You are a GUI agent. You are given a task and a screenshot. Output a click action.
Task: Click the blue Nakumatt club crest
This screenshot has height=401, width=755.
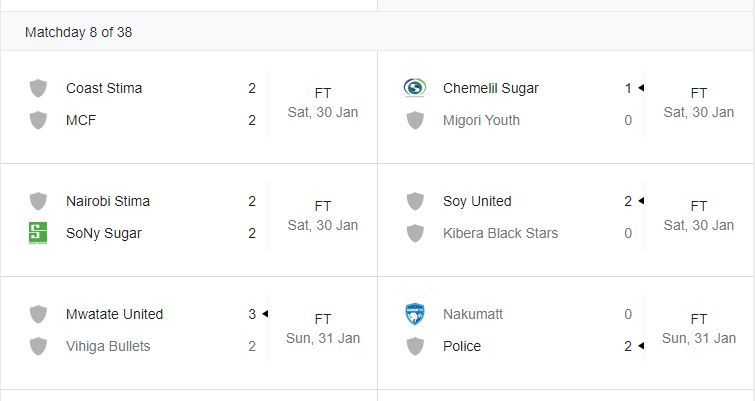[415, 314]
